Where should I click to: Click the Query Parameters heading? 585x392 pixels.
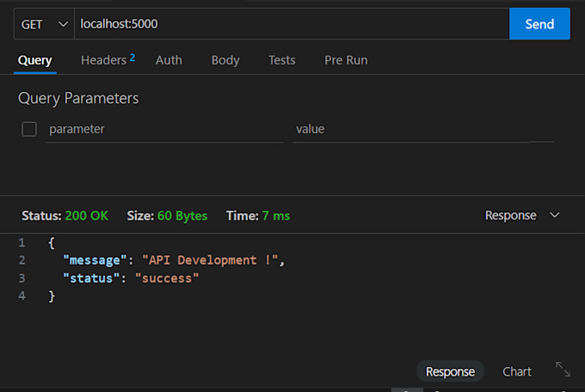[x=78, y=99]
